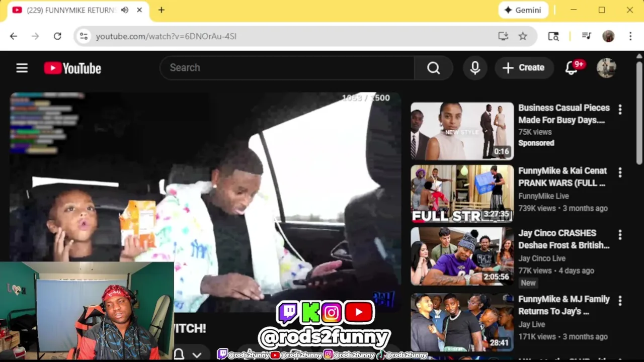The width and height of the screenshot is (644, 362).
Task: Open Chrome profile avatar
Action: (608, 36)
